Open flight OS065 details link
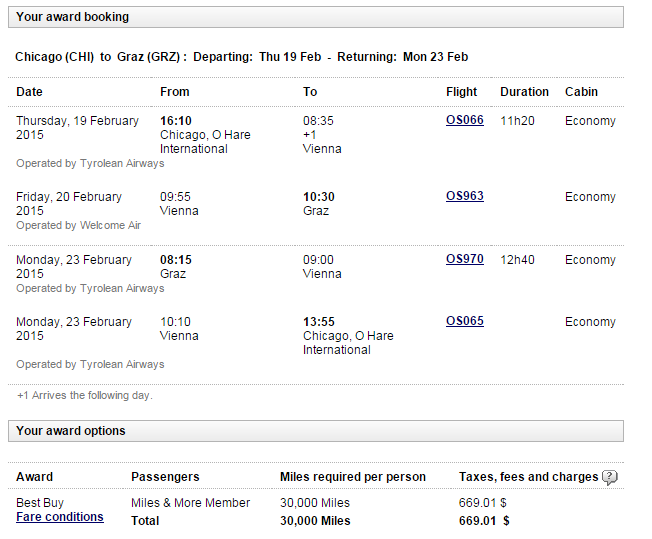652x539 pixels. pyautogui.click(x=464, y=321)
